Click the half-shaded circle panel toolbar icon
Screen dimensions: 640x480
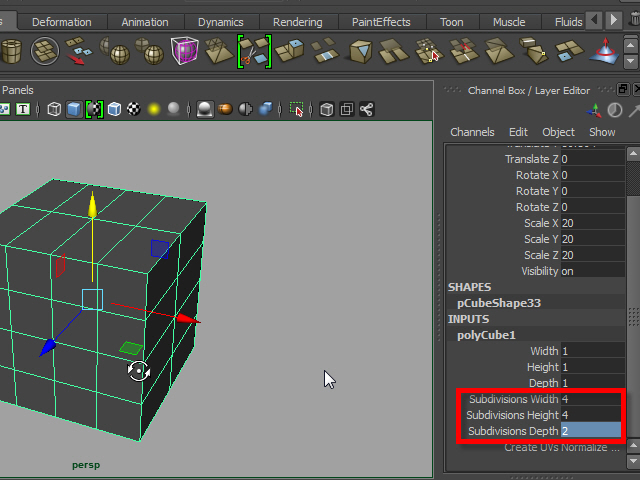tap(245, 109)
